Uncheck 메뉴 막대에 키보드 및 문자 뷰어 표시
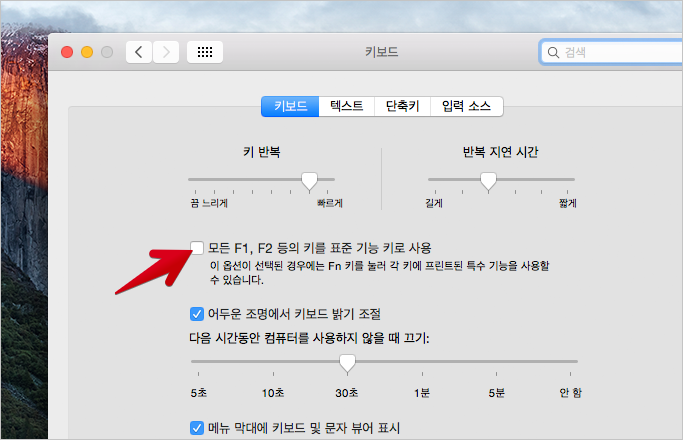Image resolution: width=683 pixels, height=440 pixels. pos(197,428)
